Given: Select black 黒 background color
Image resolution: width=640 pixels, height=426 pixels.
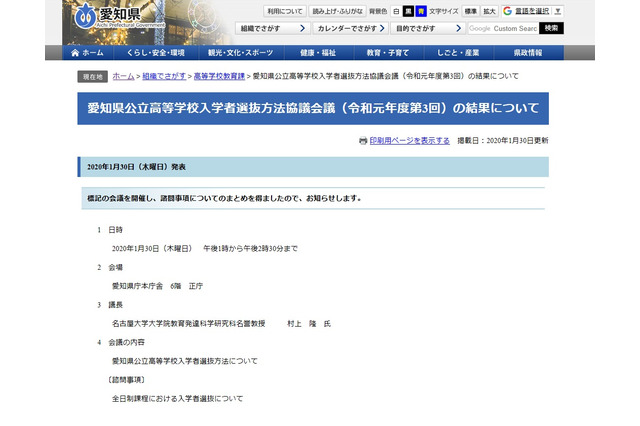Looking at the screenshot, I should [408, 11].
